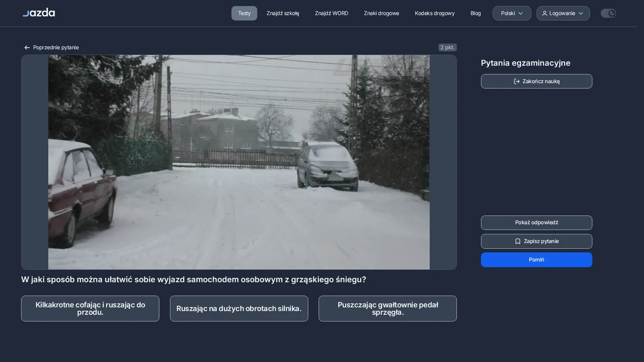Click the bookmark icon in Zapisz pytanie

click(x=518, y=241)
